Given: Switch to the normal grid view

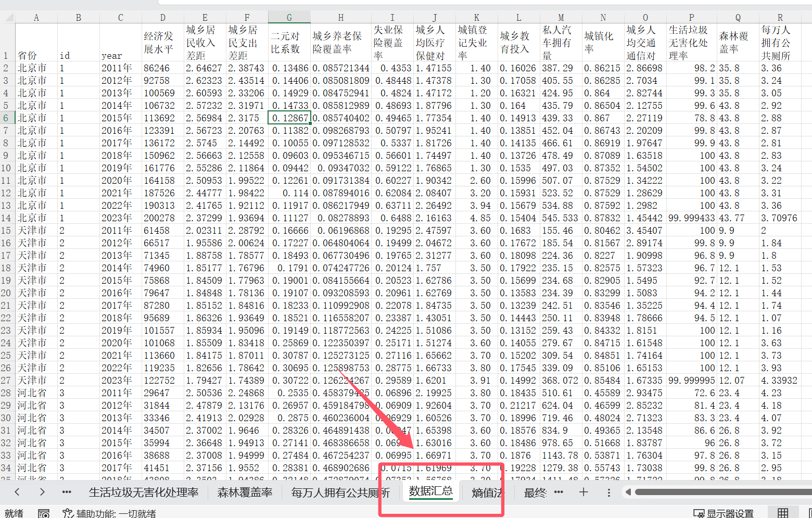Looking at the screenshot, I should click(783, 513).
